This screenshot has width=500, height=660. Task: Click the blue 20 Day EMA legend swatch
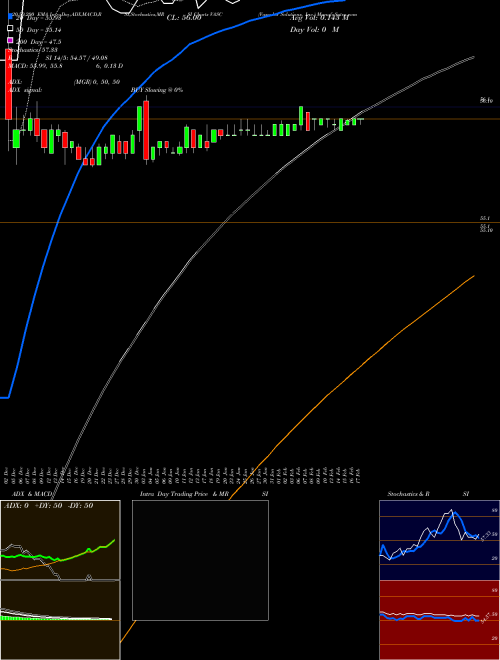click(11, 17)
